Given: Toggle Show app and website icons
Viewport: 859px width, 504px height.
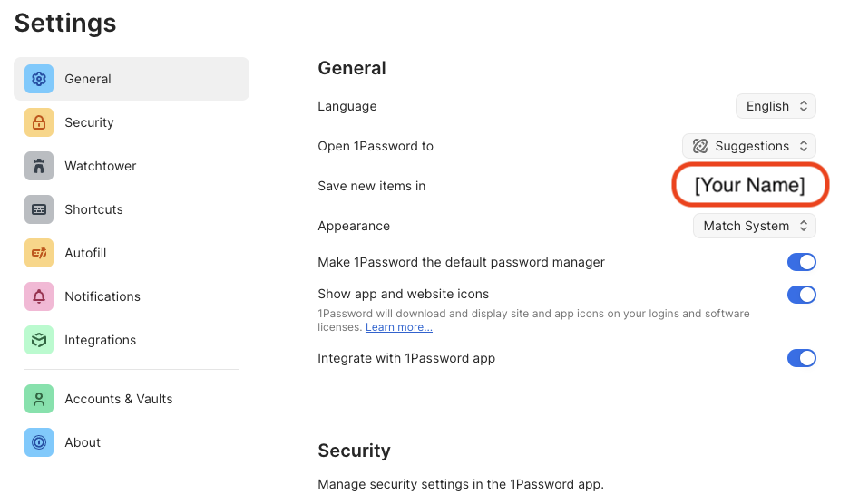Looking at the screenshot, I should click(x=801, y=295).
